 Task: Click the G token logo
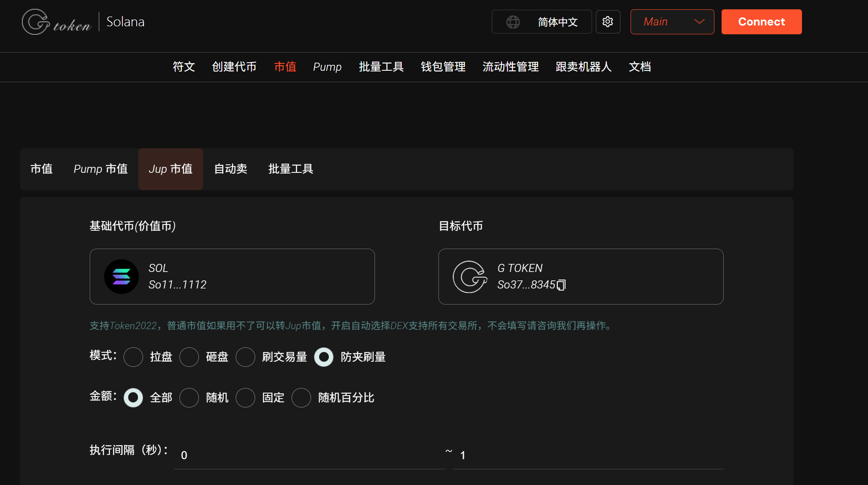[x=57, y=22]
